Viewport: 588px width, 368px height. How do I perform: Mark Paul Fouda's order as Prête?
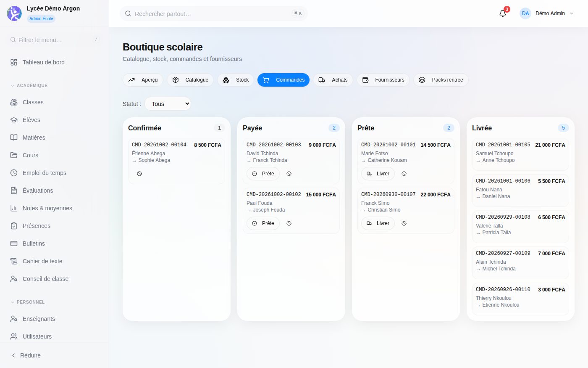(263, 223)
